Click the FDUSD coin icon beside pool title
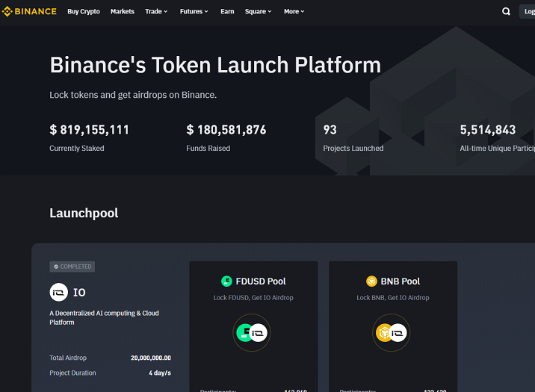 pos(226,281)
